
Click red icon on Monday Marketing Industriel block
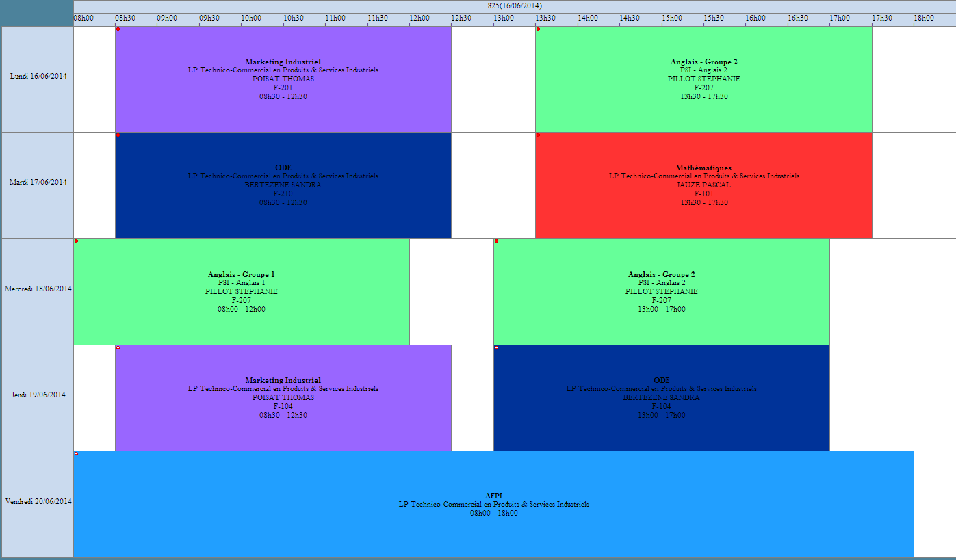[118, 29]
